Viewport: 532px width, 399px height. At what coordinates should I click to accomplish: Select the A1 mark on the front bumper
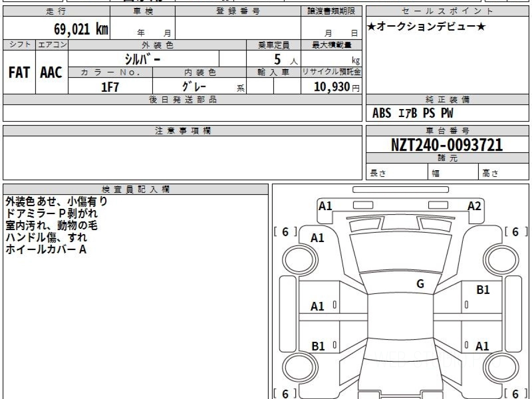click(x=325, y=206)
